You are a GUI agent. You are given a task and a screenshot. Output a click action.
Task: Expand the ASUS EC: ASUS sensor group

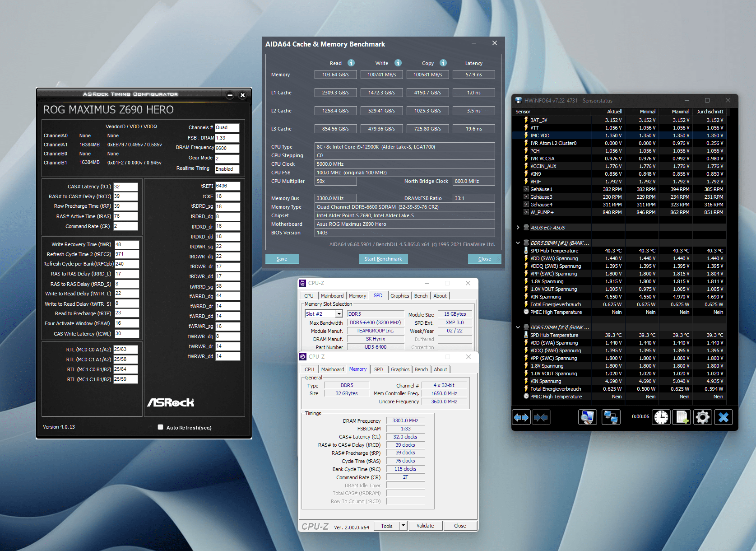point(518,228)
